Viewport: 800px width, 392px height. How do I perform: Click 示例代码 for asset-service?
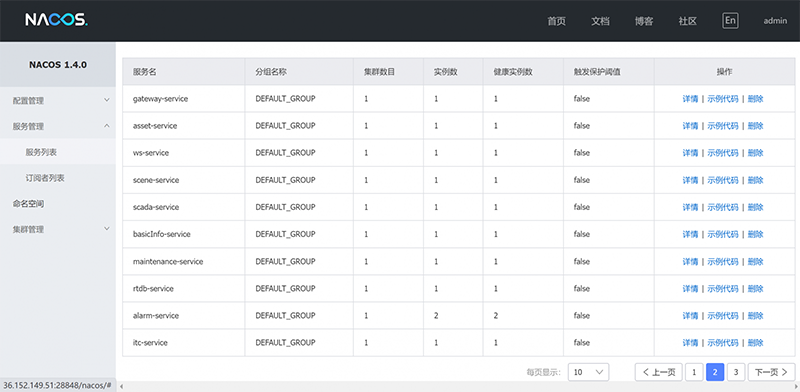[x=723, y=126]
